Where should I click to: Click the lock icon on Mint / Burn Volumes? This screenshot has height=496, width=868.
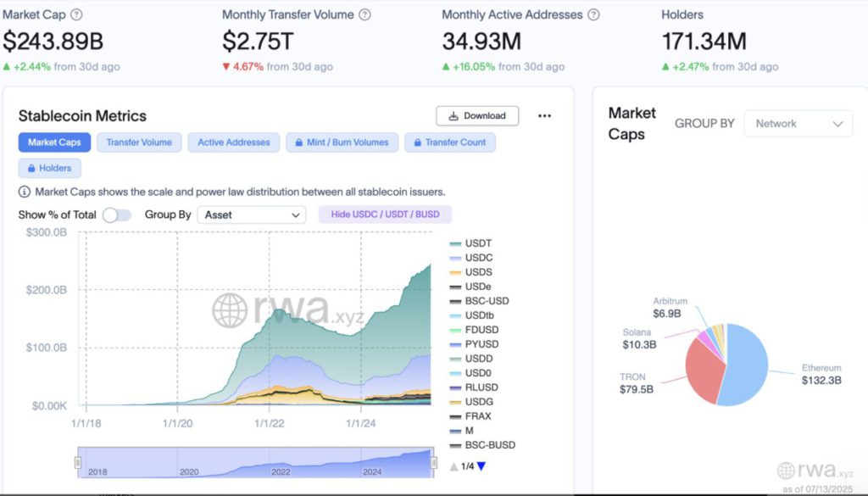coord(299,142)
